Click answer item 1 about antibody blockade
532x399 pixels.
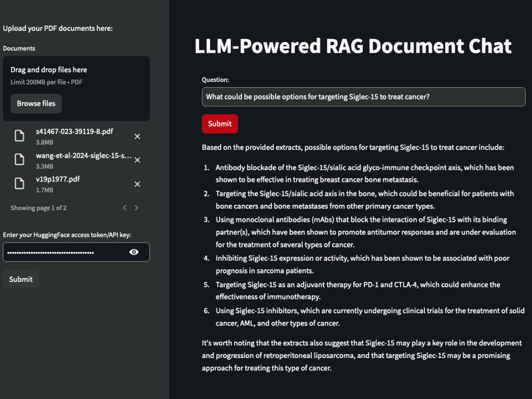point(364,173)
